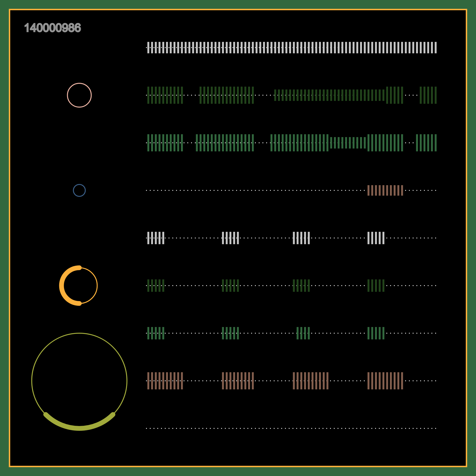The height and width of the screenshot is (476, 476).
Task: Select the pink outlined circle
Action: coord(79,95)
